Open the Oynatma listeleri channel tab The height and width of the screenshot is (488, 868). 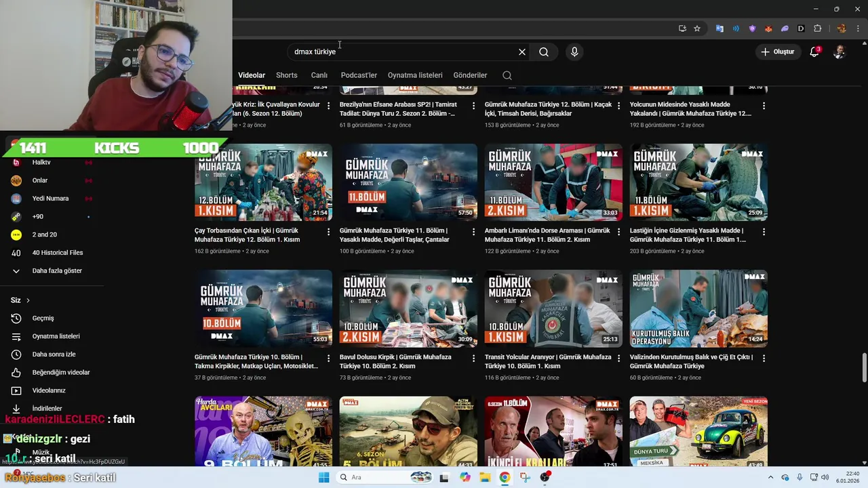[415, 75]
